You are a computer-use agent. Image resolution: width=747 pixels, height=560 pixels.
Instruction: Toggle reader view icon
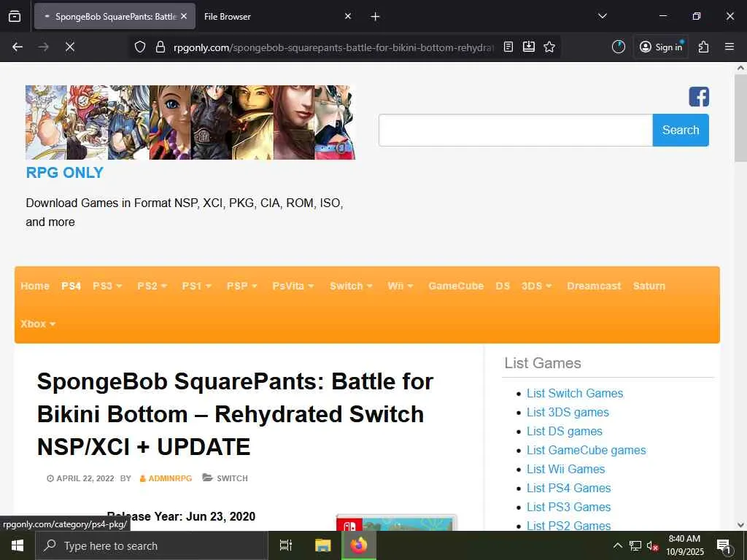(x=508, y=47)
